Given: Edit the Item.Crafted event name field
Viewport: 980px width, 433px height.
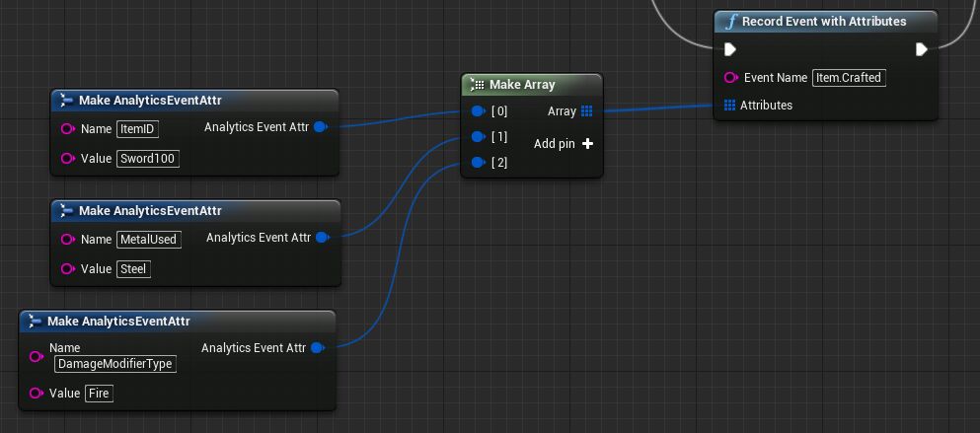Looking at the screenshot, I should [x=849, y=78].
